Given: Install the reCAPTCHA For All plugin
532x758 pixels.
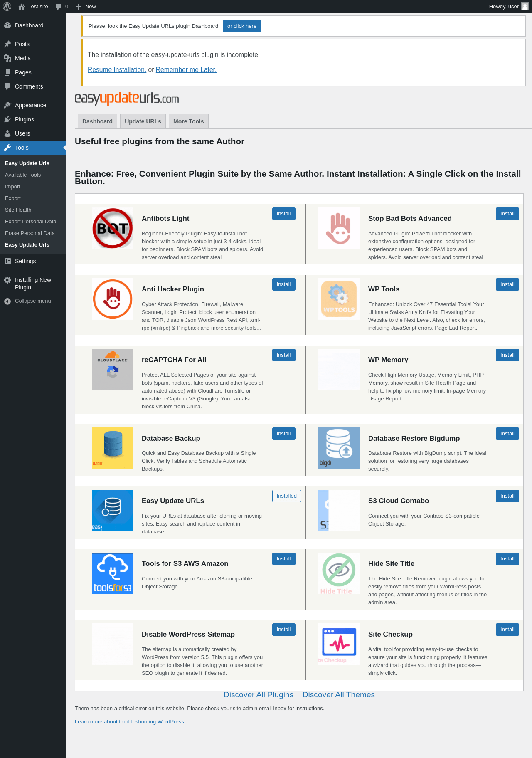Looking at the screenshot, I should tap(284, 355).
